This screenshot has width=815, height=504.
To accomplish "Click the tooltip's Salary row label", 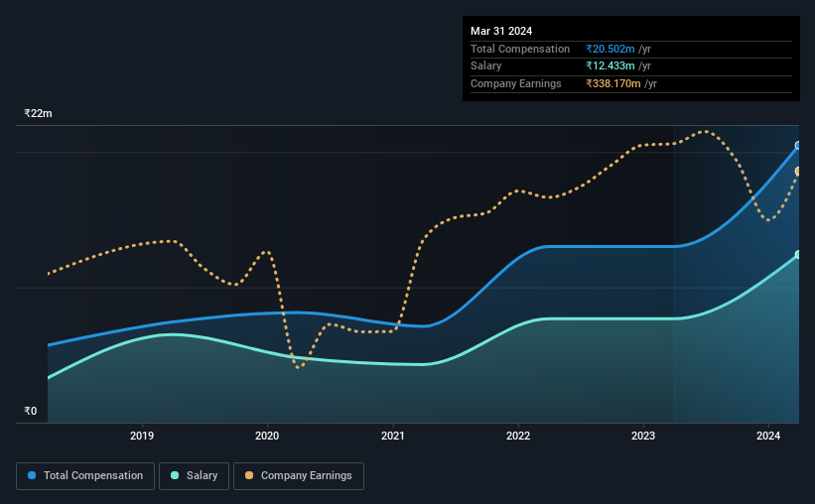I will click(x=486, y=66).
